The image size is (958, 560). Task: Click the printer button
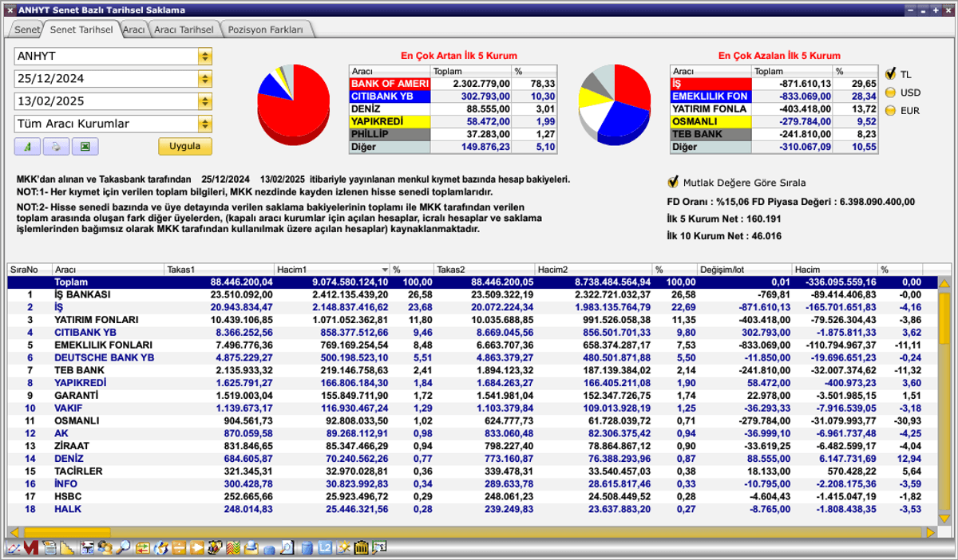pos(55,147)
